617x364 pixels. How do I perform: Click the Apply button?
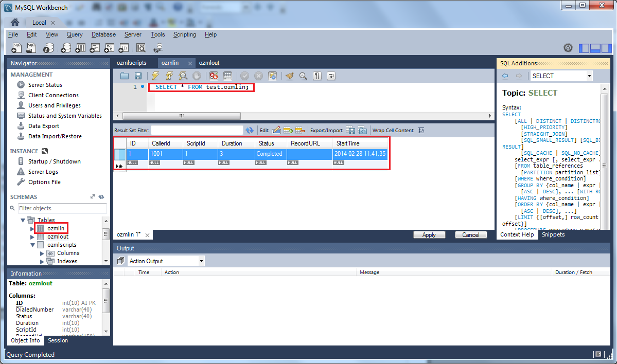click(429, 235)
